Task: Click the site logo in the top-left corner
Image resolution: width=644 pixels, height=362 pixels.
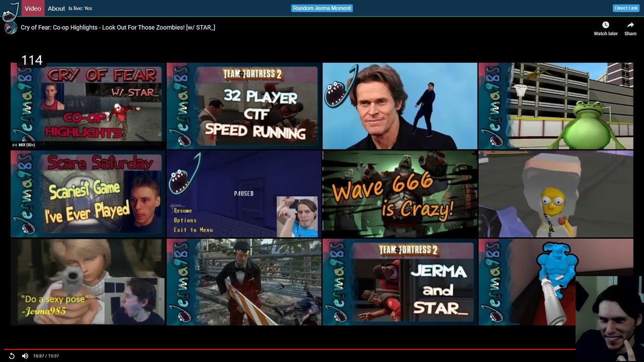Action: 11,11
